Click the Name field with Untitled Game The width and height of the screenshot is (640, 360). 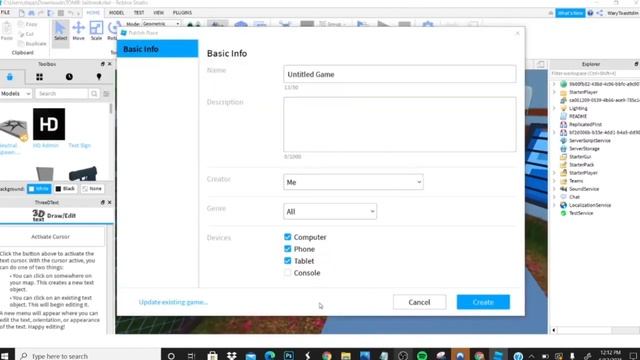tap(400, 74)
